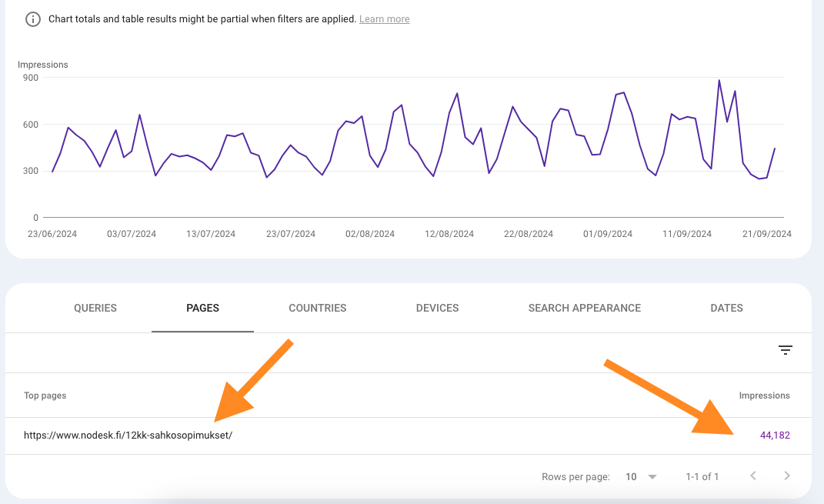The width and height of the screenshot is (824, 504).
Task: Click the last data point on the chart line
Action: click(774, 149)
